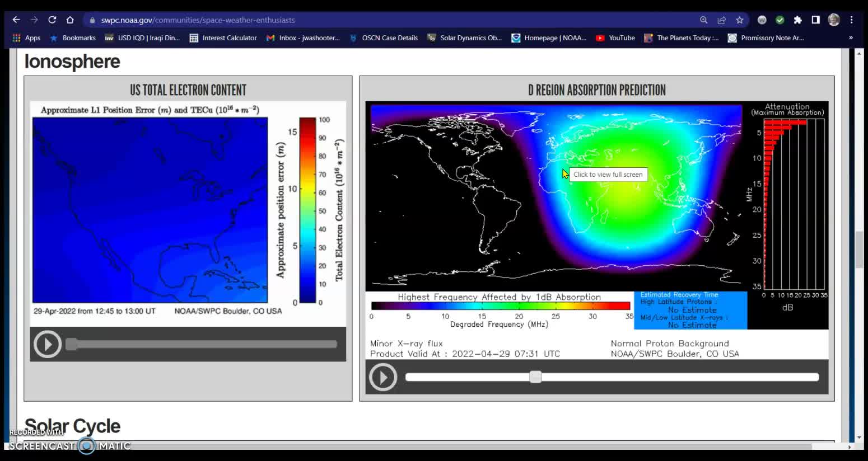Click the browser back arrow
Screen dimensions: 868x461
(x=16, y=20)
